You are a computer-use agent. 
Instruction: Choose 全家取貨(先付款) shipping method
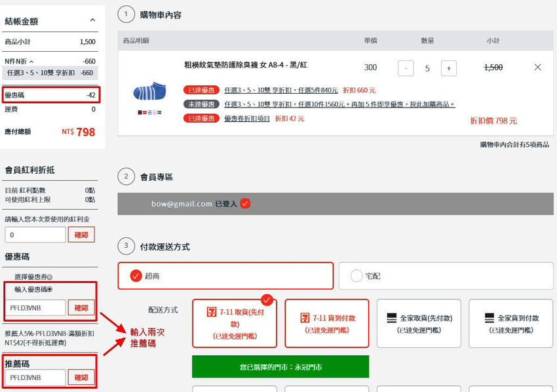[x=418, y=323]
